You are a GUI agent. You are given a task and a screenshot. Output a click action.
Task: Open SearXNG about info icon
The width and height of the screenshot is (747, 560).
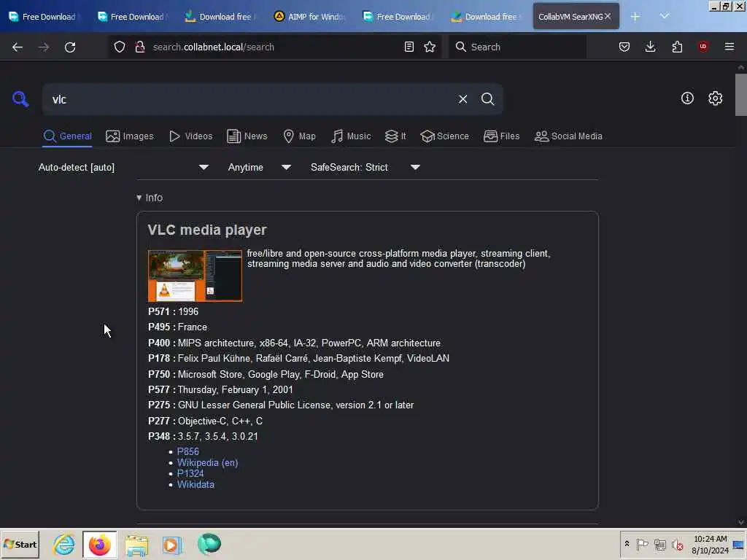click(x=687, y=98)
